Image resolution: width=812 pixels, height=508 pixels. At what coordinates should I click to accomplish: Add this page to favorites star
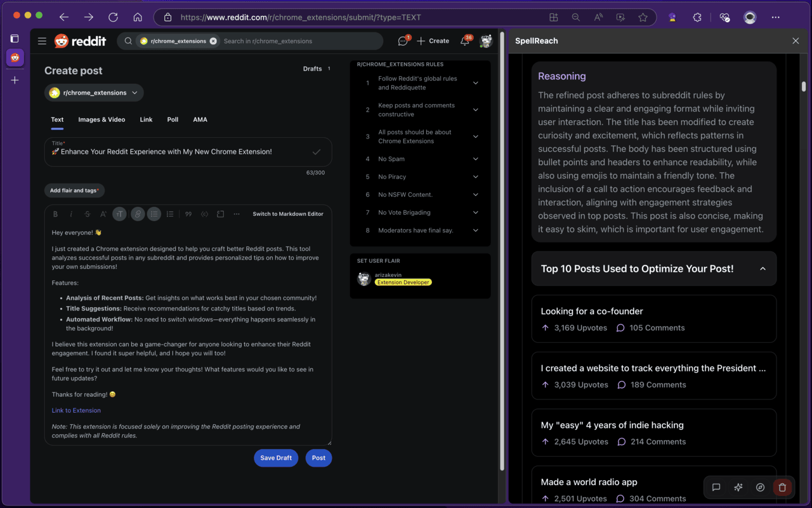click(x=643, y=18)
